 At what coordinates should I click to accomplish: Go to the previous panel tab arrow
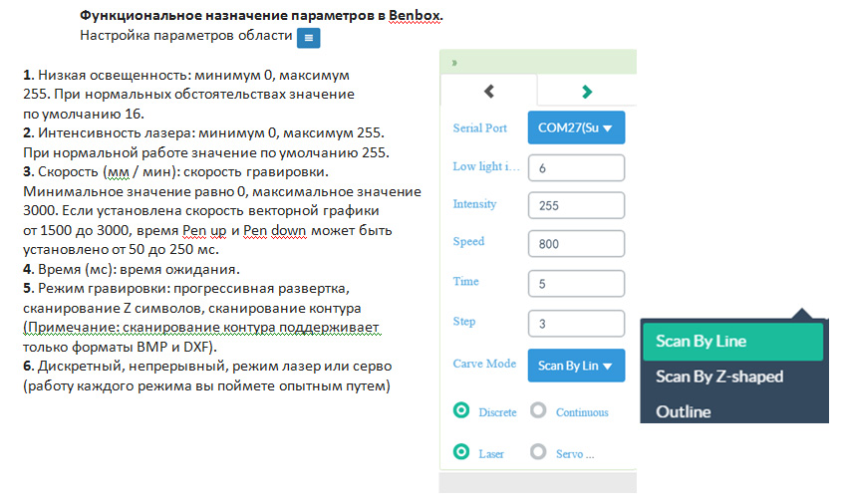[489, 92]
